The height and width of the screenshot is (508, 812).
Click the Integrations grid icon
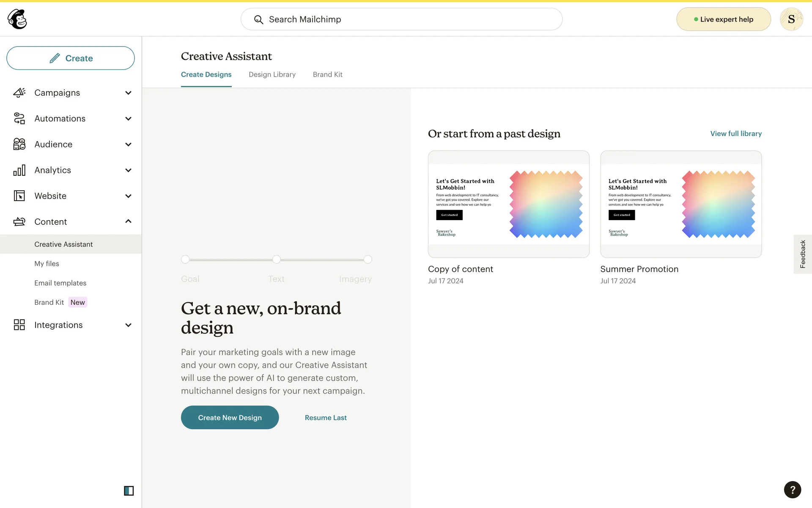point(19,325)
